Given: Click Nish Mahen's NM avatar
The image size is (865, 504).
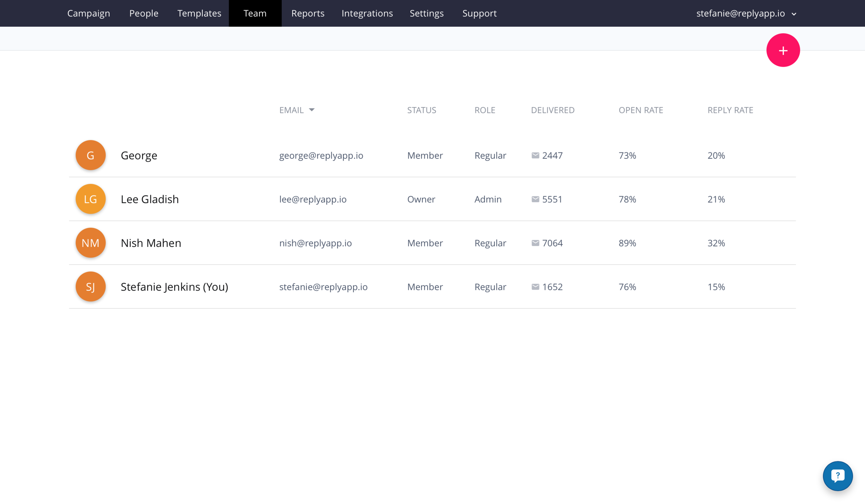Looking at the screenshot, I should coord(91,243).
